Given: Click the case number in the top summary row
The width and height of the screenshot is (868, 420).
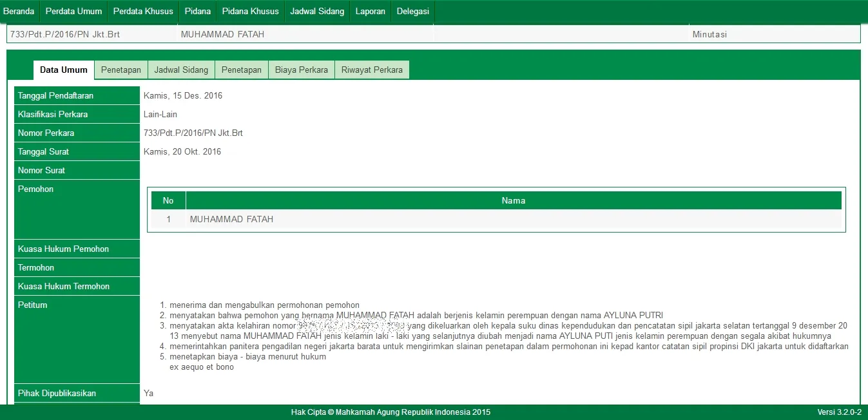Looking at the screenshot, I should (65, 34).
